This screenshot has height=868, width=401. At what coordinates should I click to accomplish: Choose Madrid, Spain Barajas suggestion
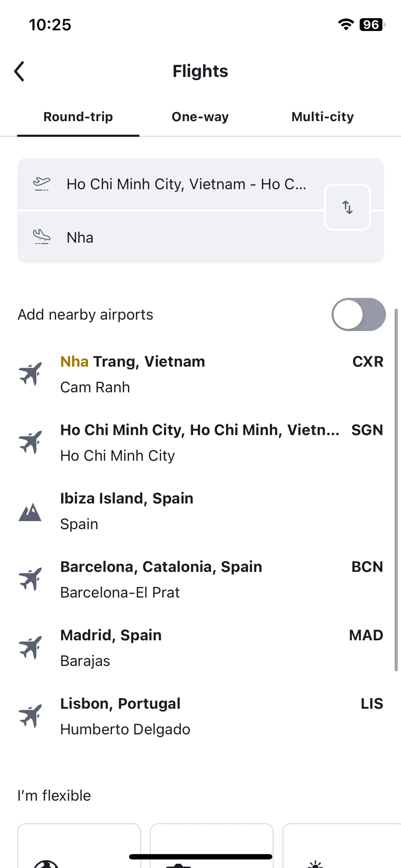coord(200,648)
